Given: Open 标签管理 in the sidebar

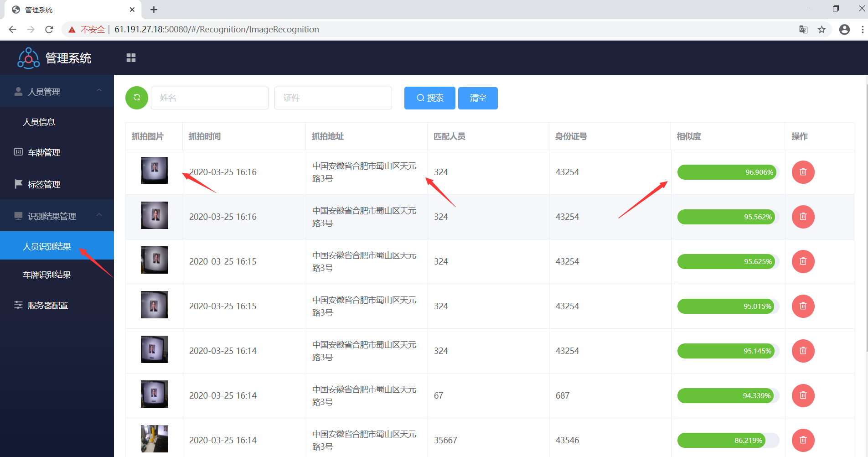Looking at the screenshot, I should pos(57,184).
